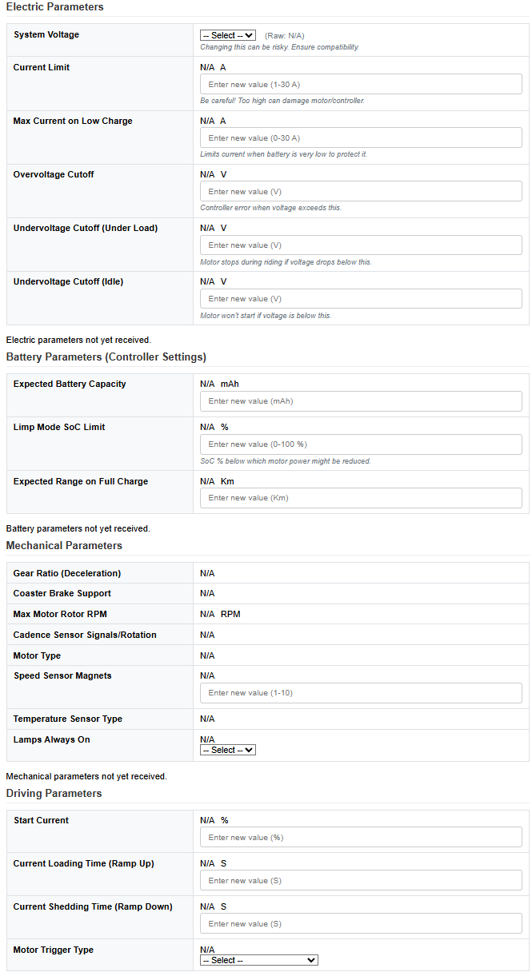Click the Gear Ratio (Deceleration) label
Screen dimensions: 532x980
click(x=67, y=573)
